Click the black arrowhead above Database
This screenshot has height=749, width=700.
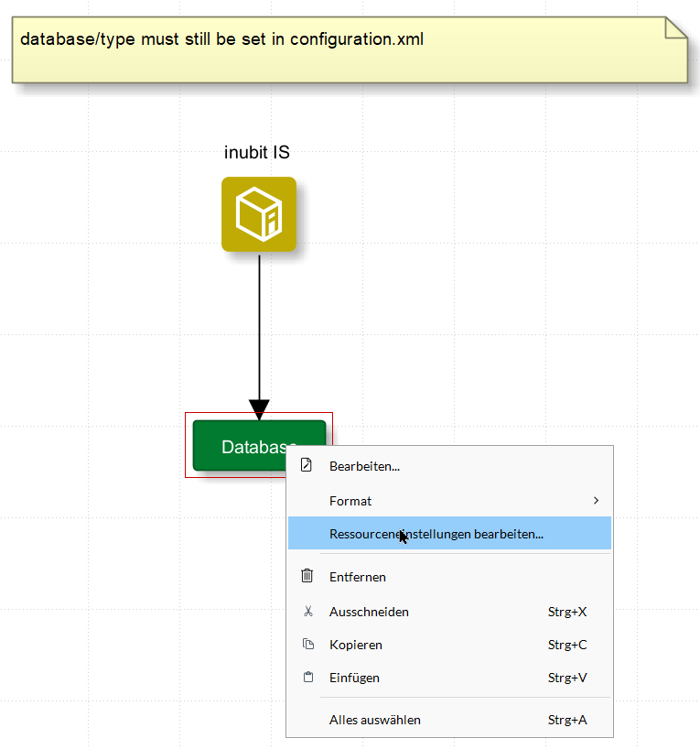[x=259, y=408]
